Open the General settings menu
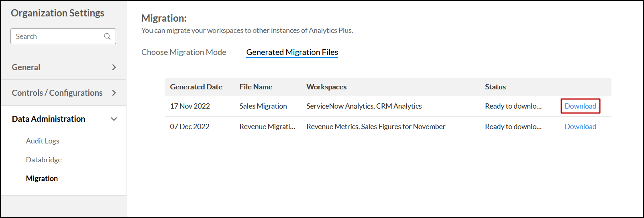The width and height of the screenshot is (644, 218). pyautogui.click(x=26, y=67)
